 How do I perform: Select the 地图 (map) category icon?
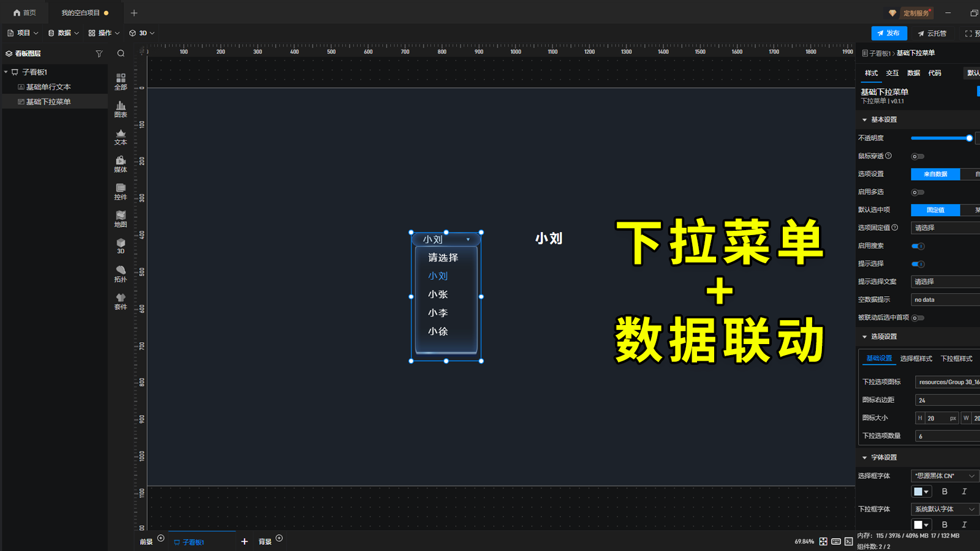(121, 219)
